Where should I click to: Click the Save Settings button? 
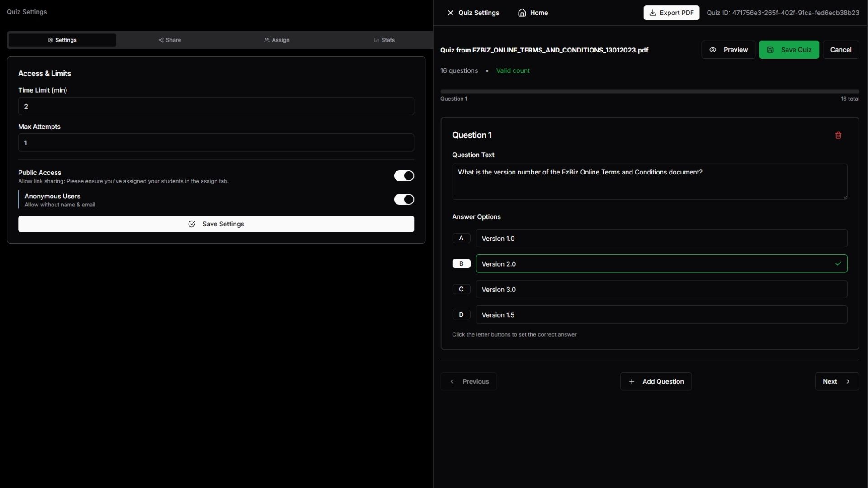[216, 224]
